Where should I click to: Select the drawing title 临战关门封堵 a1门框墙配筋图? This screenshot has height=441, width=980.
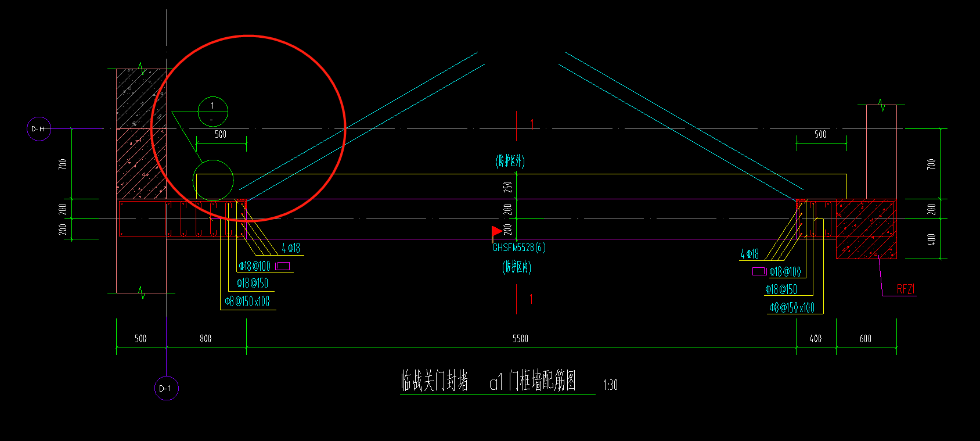pyautogui.click(x=489, y=381)
